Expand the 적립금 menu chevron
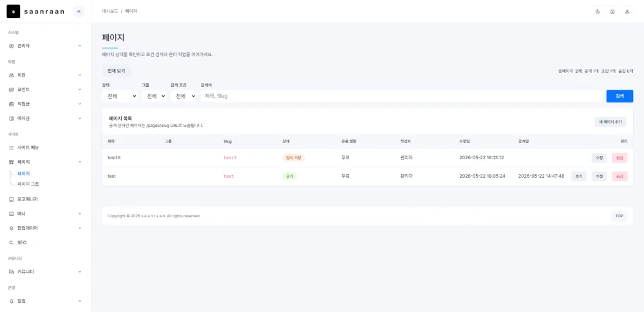644x312 pixels. pyautogui.click(x=80, y=104)
